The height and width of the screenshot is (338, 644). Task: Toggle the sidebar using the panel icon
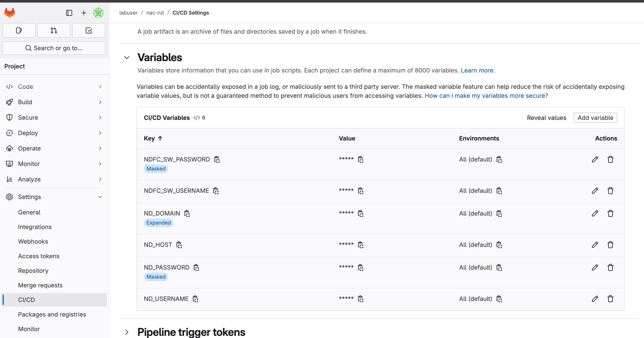[69, 13]
